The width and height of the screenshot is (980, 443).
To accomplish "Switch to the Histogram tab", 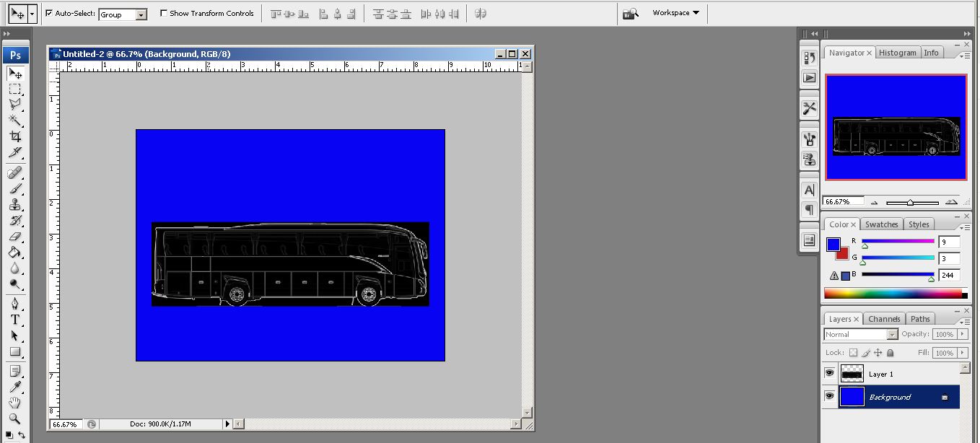I will 898,52.
